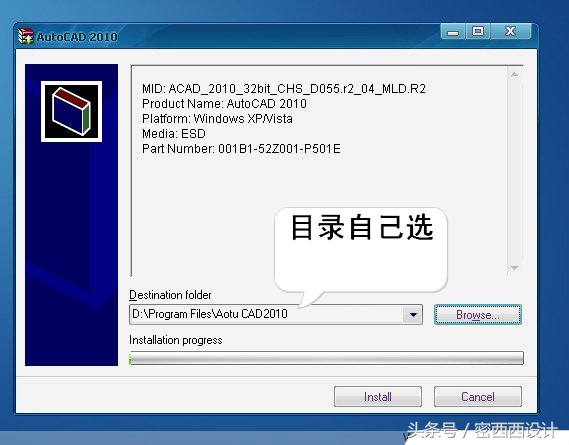Click the Destination folder label
This screenshot has height=445, width=569.
[170, 295]
